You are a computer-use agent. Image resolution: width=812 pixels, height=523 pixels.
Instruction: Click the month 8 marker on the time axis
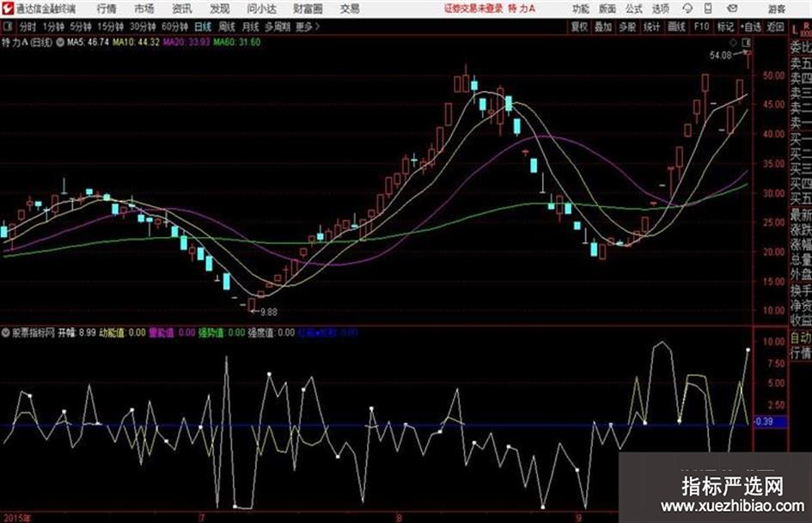tap(399, 518)
